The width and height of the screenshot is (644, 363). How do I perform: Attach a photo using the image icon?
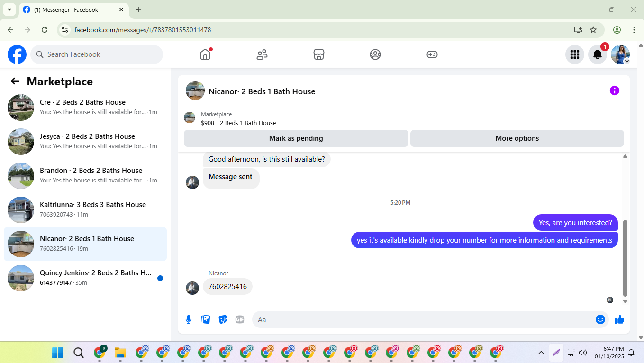206,319
